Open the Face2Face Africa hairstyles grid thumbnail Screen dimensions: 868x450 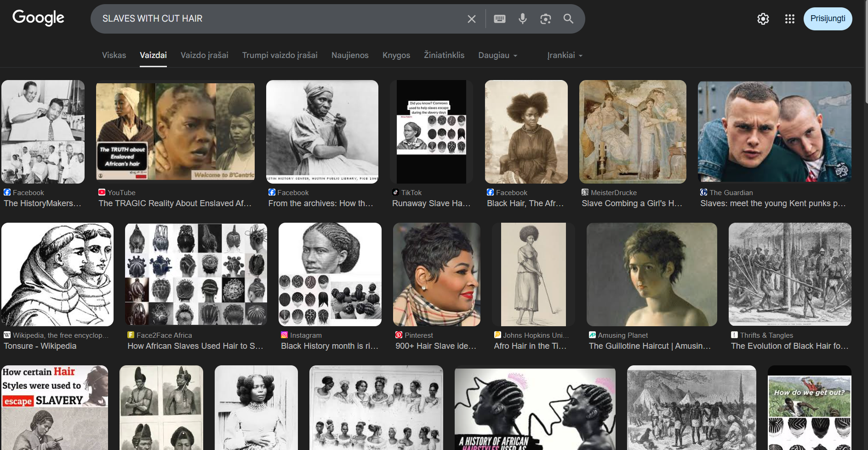tap(196, 275)
